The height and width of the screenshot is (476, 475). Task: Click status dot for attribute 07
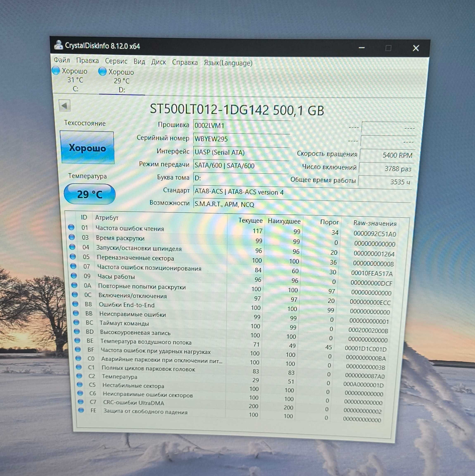tap(73, 266)
